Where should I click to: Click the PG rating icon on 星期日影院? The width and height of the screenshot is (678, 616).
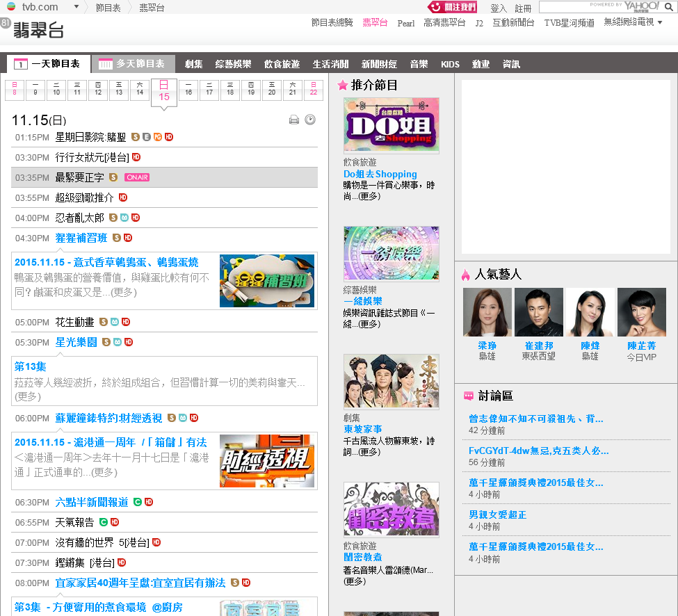click(x=158, y=137)
